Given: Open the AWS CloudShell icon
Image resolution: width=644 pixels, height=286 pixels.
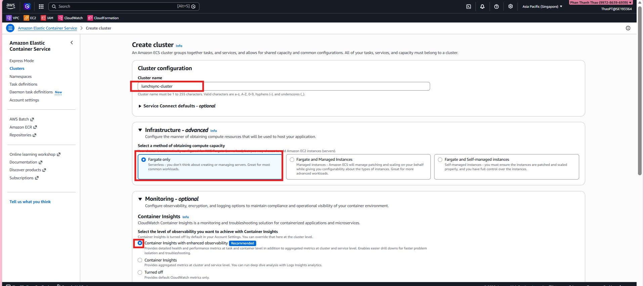Looking at the screenshot, I should pos(468,6).
